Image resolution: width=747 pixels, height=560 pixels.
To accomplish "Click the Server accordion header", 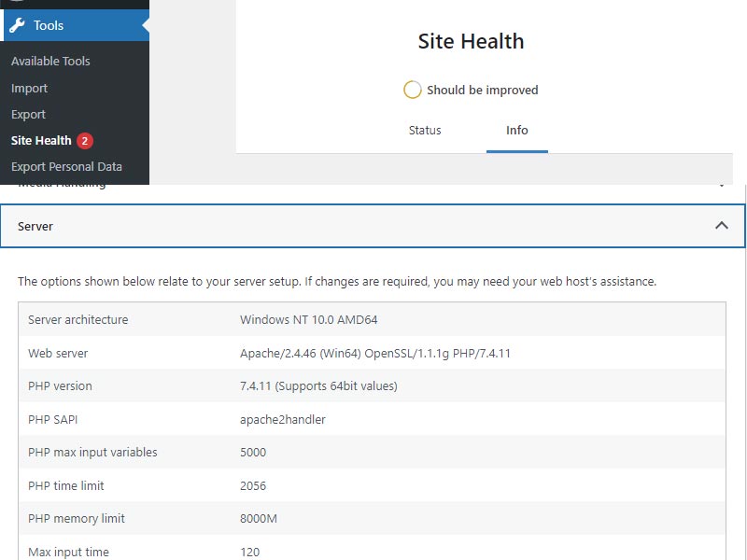I will pyautogui.click(x=373, y=226).
